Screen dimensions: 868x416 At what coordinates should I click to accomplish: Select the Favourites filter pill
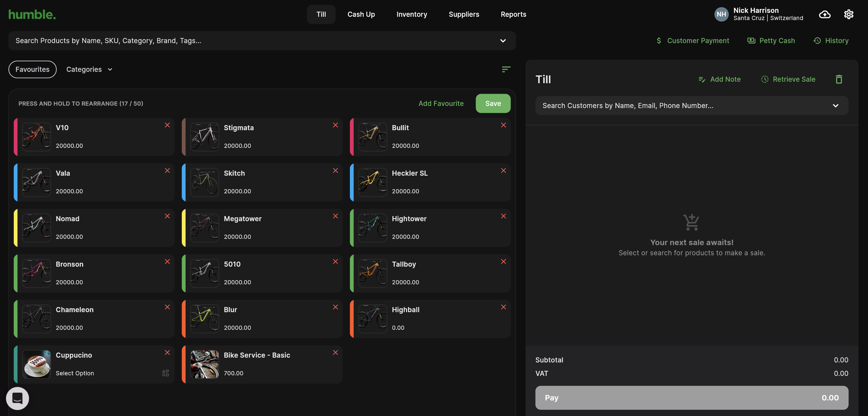[x=32, y=69]
